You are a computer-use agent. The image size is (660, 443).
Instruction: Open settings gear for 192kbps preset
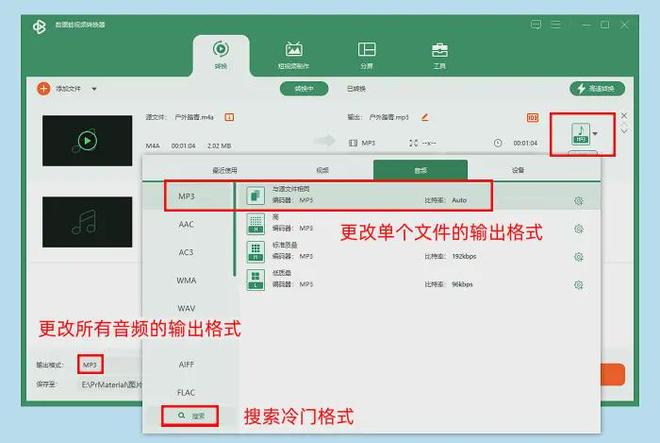[579, 257]
